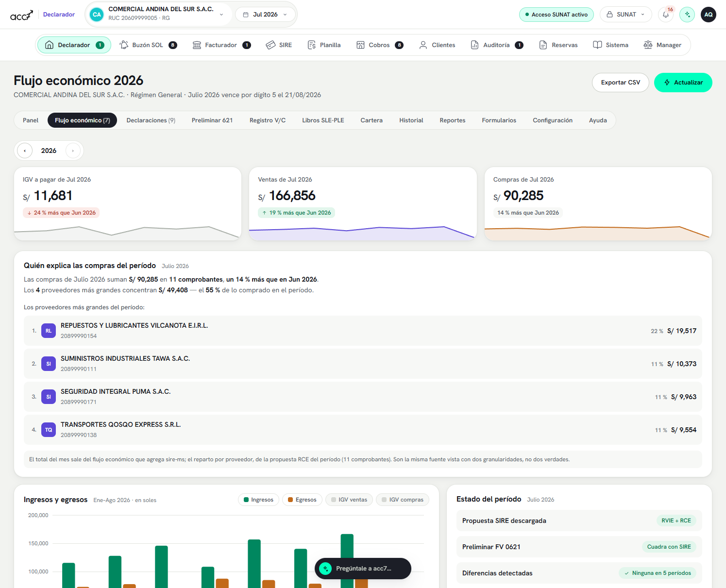The width and height of the screenshot is (726, 588).
Task: Open the Pregúntale a acc7 assistant
Action: click(363, 569)
